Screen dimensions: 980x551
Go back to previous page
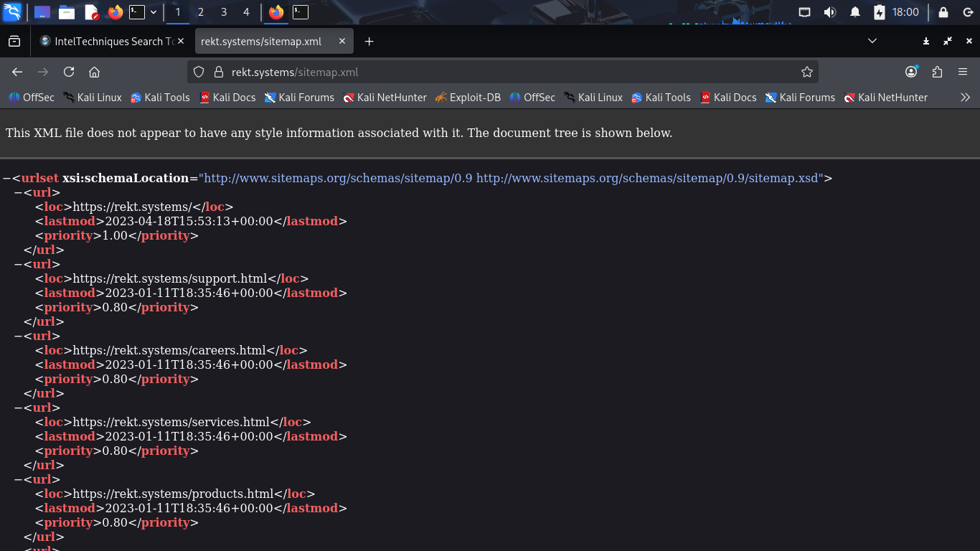[17, 72]
